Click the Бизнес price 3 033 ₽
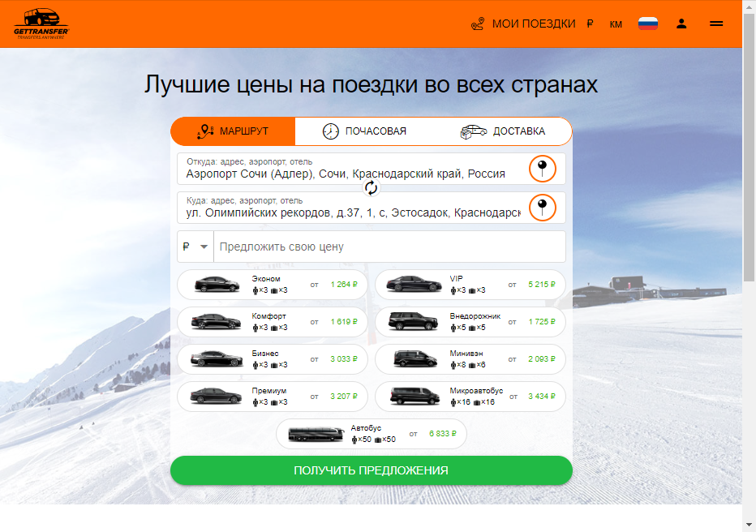The height and width of the screenshot is (532, 756). click(344, 359)
